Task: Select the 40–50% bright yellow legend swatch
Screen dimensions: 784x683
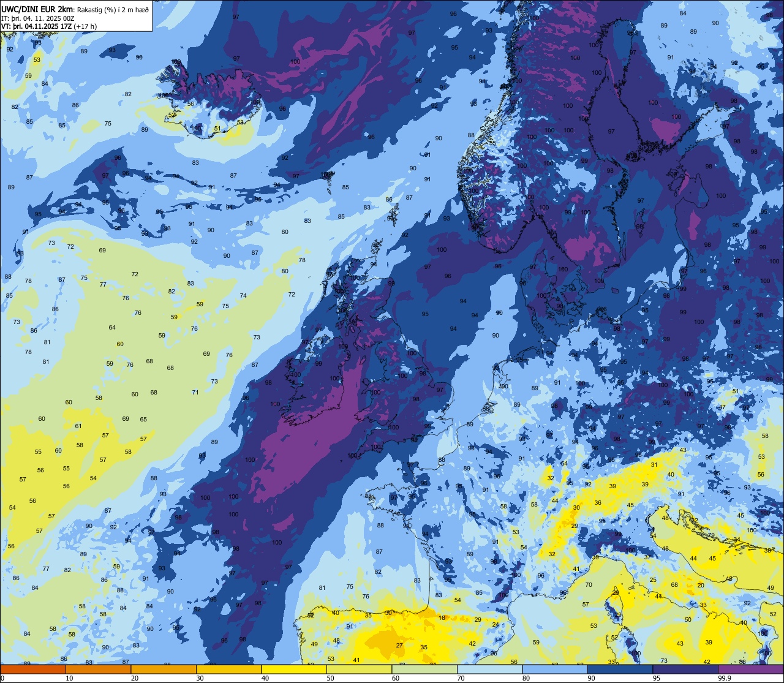Action: (294, 669)
